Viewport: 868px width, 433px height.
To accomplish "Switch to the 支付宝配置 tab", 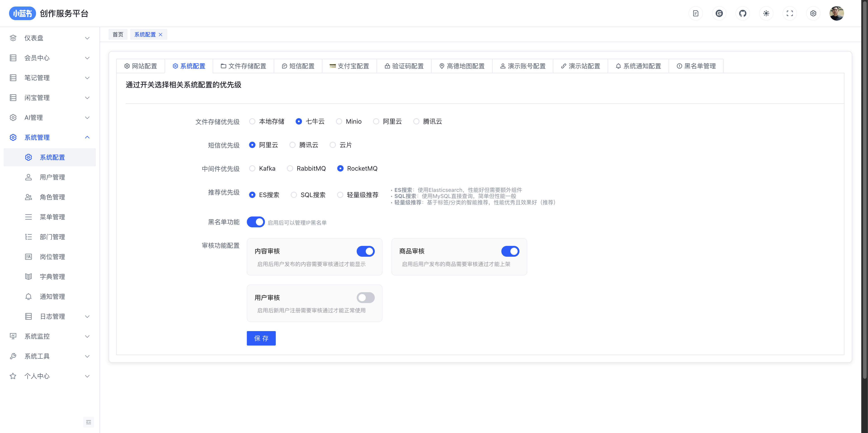I will pos(349,66).
